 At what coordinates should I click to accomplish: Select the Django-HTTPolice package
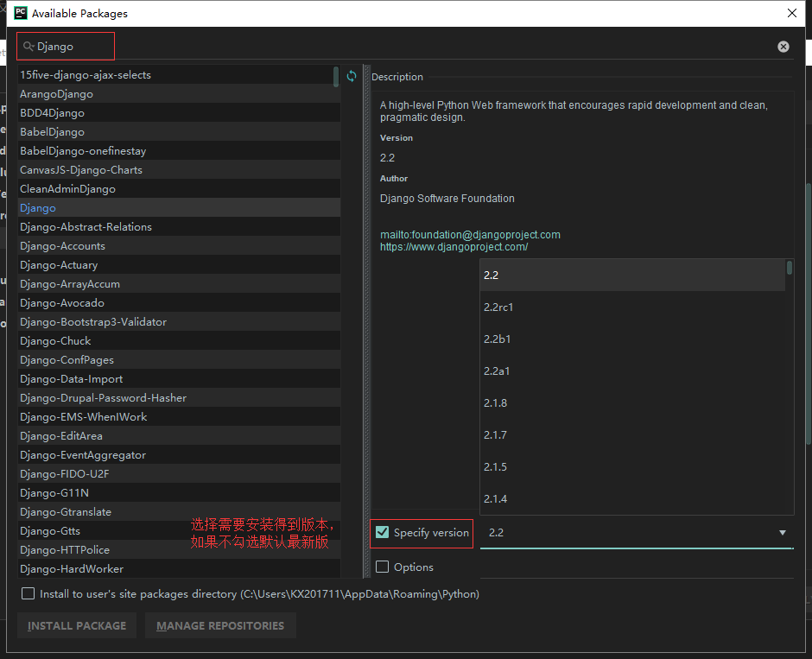pyautogui.click(x=179, y=549)
